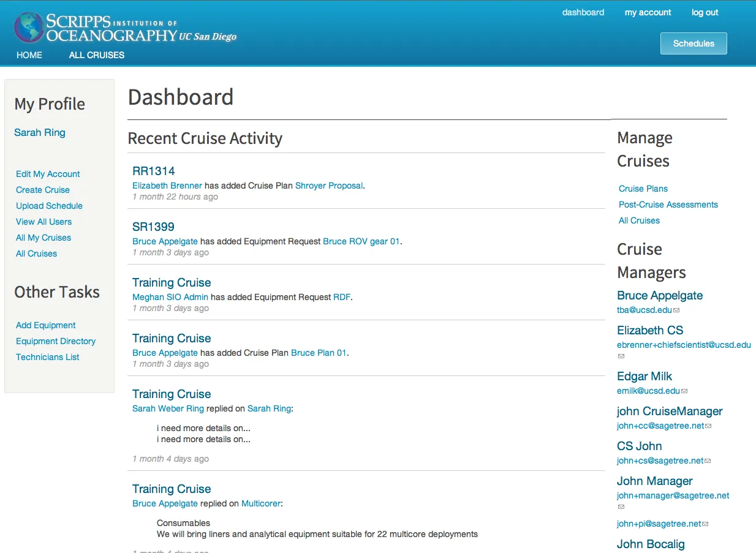Click the Meghan SIO Admin user link
Viewport: 756px width, 553px height.
point(170,297)
